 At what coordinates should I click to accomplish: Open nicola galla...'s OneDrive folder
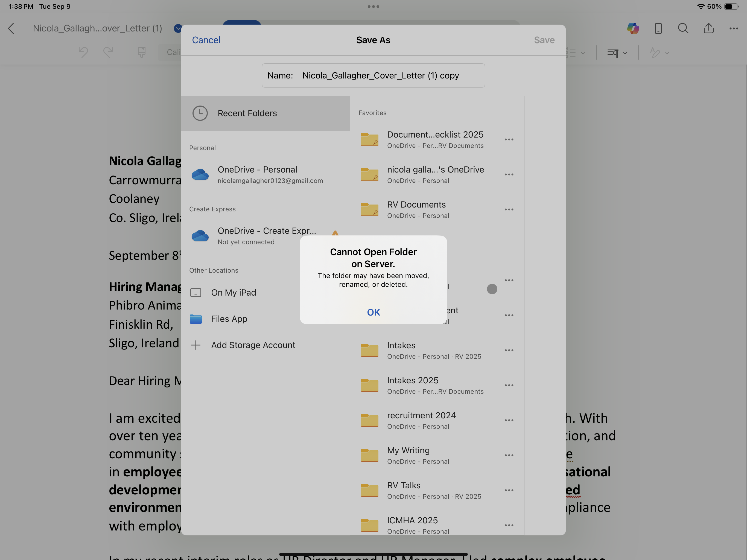437,174
